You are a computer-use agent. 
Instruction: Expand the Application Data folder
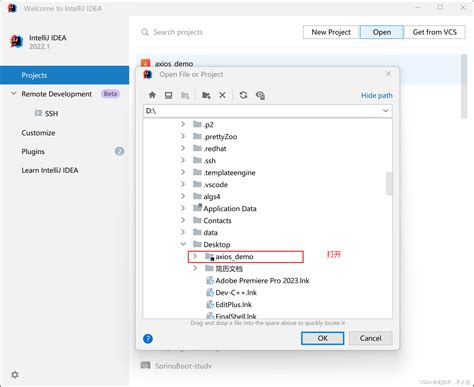point(183,208)
